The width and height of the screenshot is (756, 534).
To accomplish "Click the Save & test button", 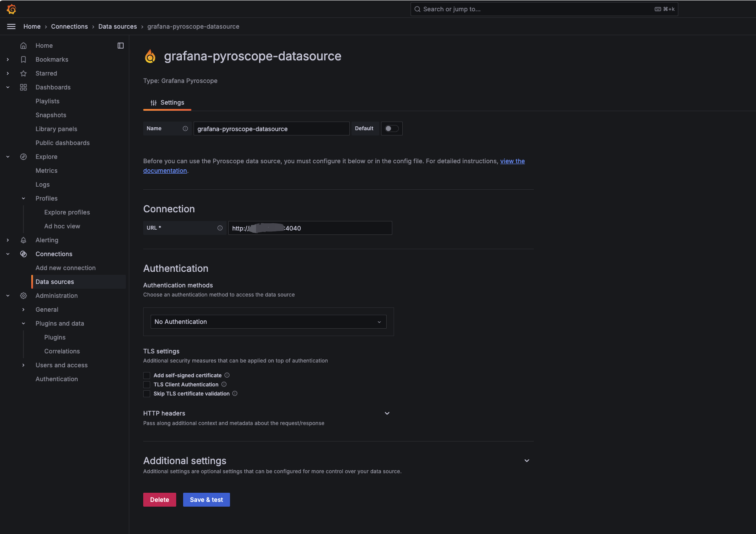I will pos(206,499).
